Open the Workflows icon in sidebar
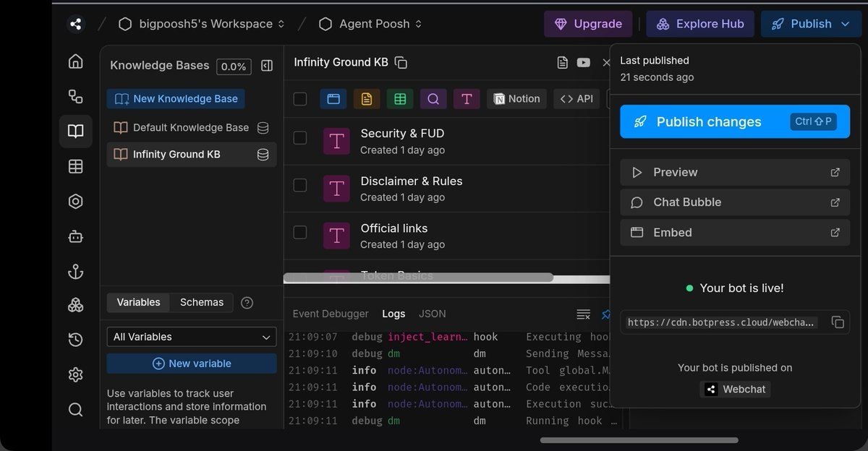 (x=75, y=96)
